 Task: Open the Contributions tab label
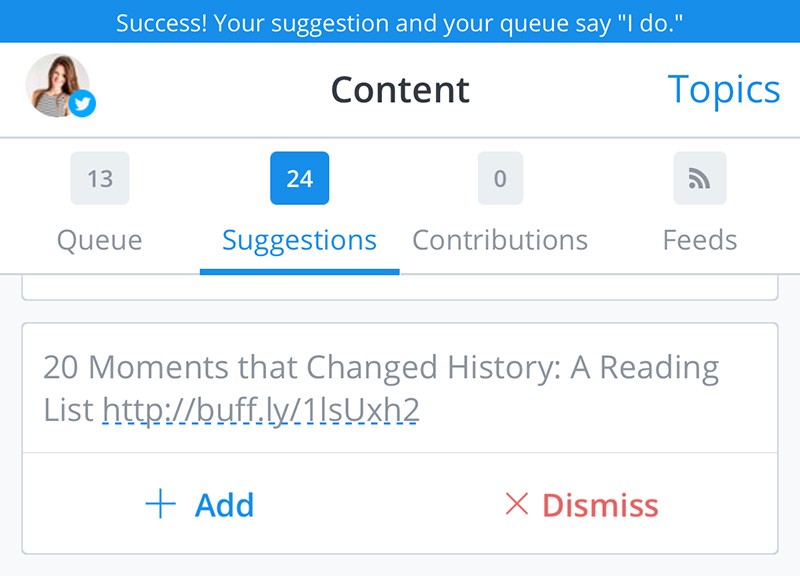coord(500,240)
